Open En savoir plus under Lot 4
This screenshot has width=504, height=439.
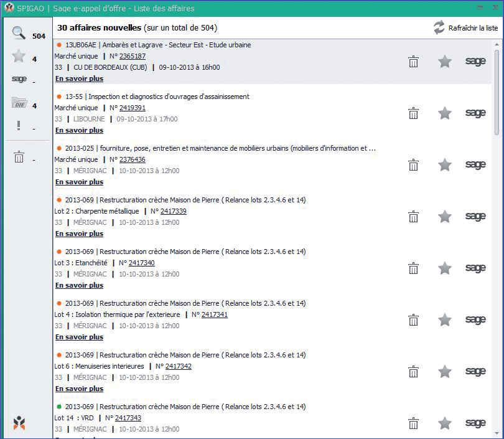tap(80, 337)
